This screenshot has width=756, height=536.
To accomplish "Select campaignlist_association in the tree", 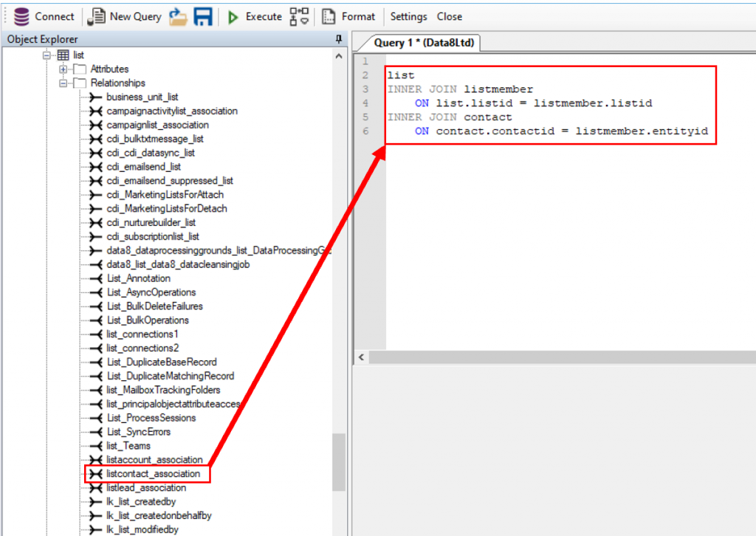I will pyautogui.click(x=157, y=126).
